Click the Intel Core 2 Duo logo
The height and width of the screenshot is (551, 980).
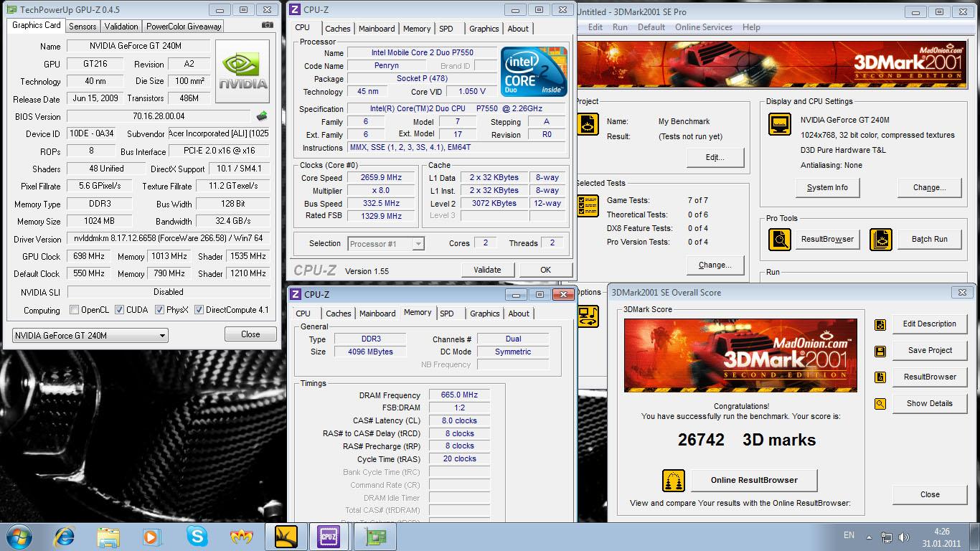[x=534, y=72]
